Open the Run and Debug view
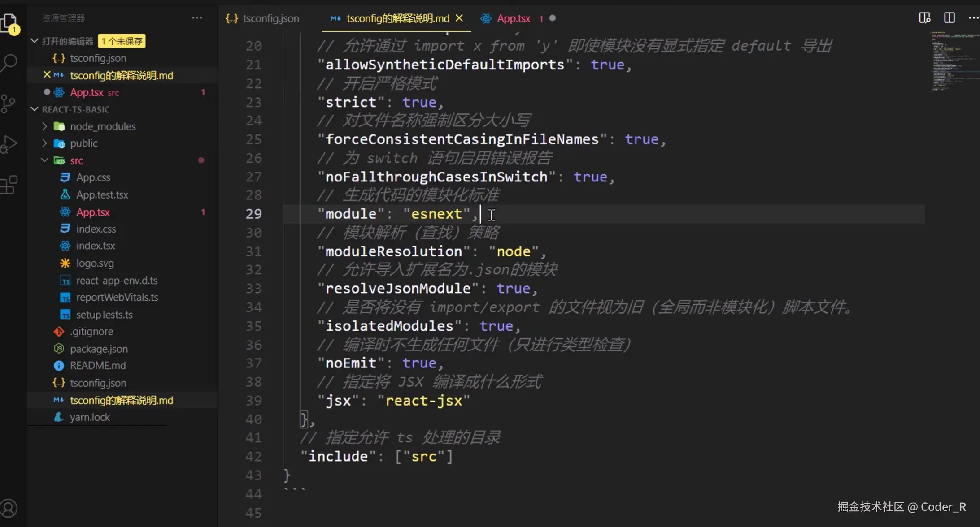 [x=9, y=144]
